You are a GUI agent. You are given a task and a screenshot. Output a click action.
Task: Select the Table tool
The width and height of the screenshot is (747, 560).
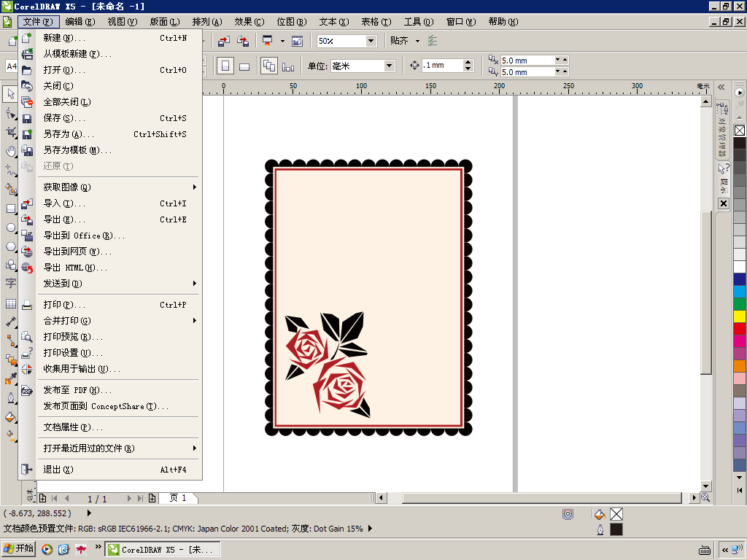10,303
